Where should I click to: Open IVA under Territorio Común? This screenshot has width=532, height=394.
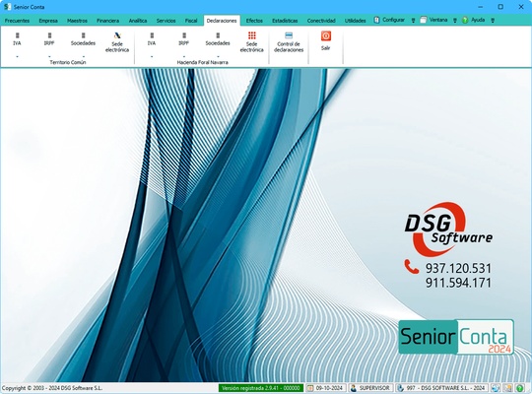pyautogui.click(x=17, y=39)
